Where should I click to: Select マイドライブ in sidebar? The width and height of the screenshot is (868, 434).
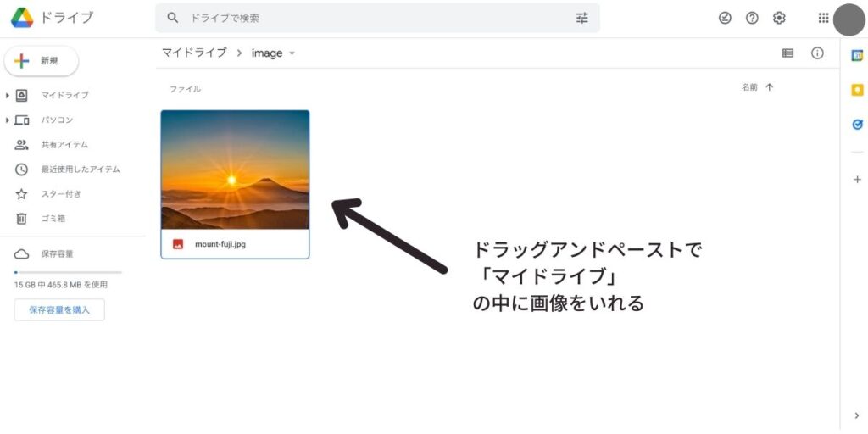(64, 95)
